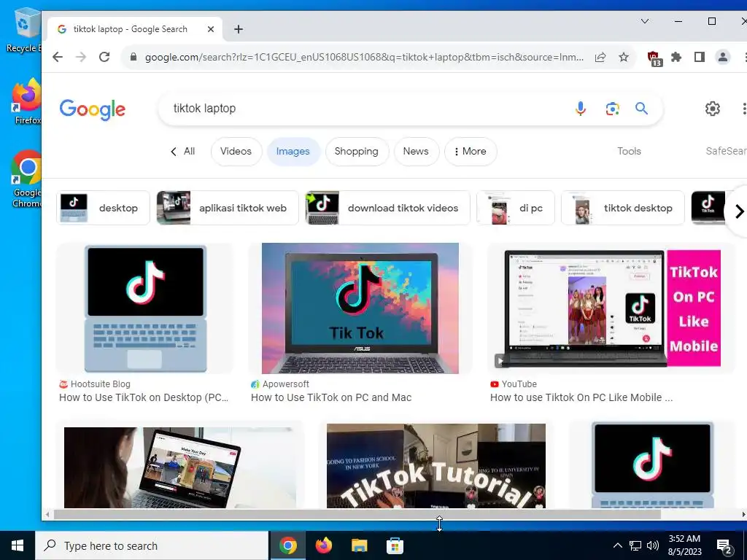Select the 'download tiktok videos' chip
The image size is (747, 560).
(x=387, y=208)
